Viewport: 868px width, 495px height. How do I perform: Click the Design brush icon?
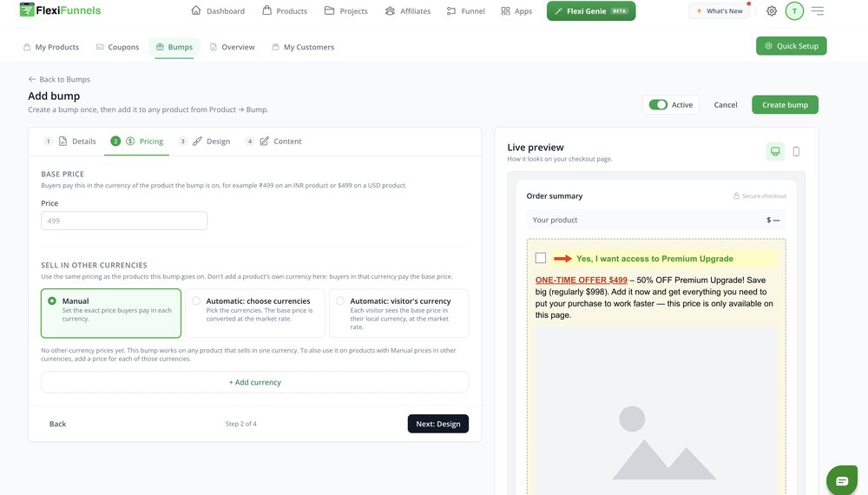tap(197, 142)
